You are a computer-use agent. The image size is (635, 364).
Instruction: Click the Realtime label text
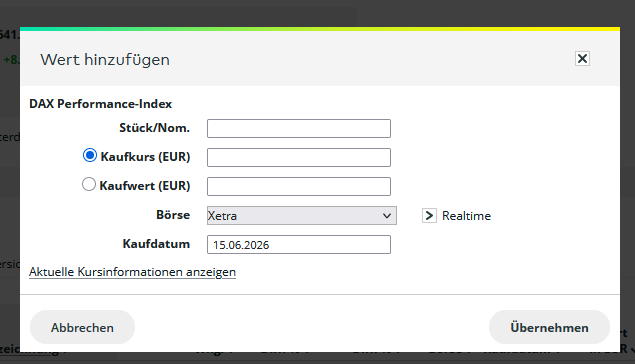pos(466,216)
